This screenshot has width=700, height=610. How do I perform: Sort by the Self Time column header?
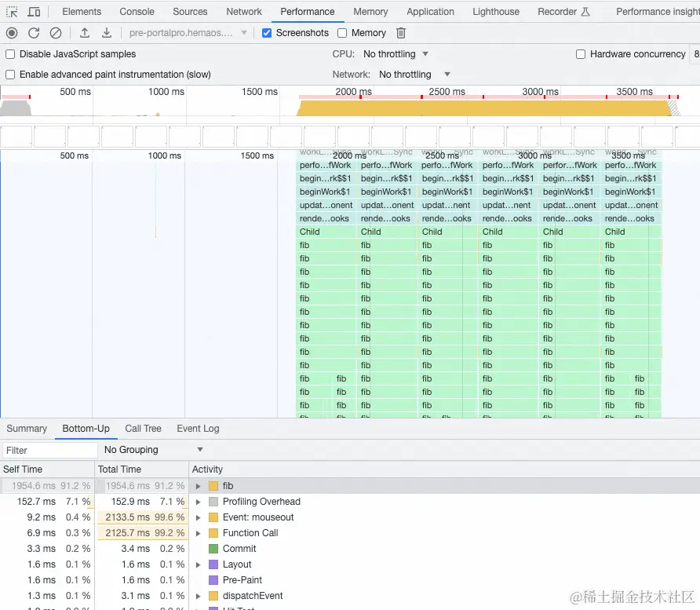pyautogui.click(x=47, y=469)
